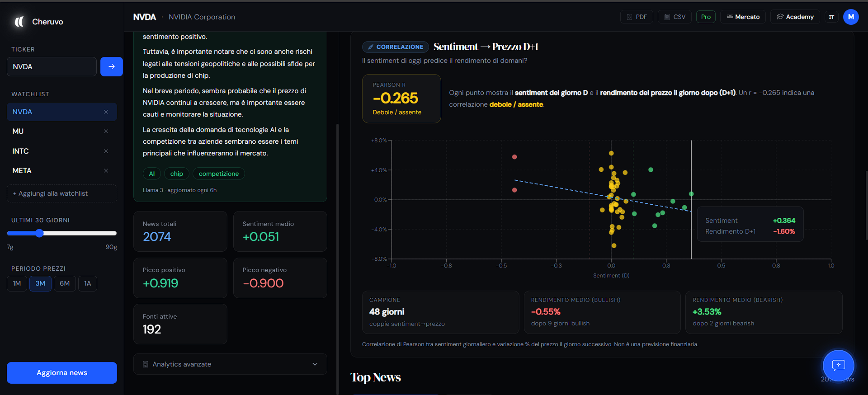
Task: Export data via the CSV button
Action: point(675,17)
